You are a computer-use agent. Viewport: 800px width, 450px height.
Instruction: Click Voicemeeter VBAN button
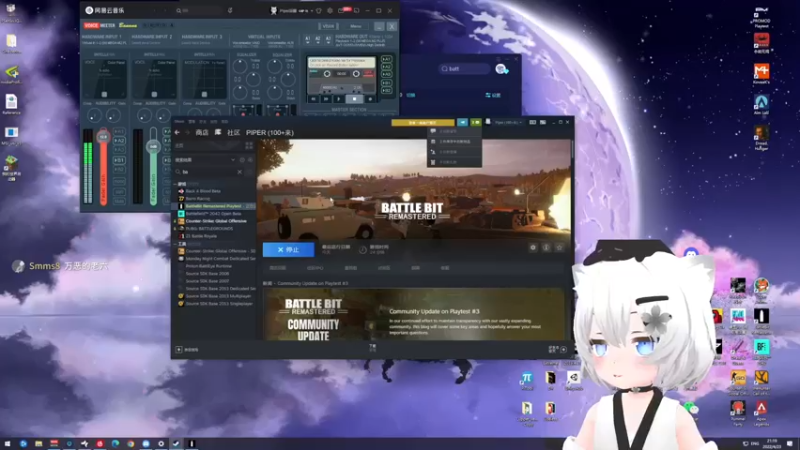[x=328, y=26]
